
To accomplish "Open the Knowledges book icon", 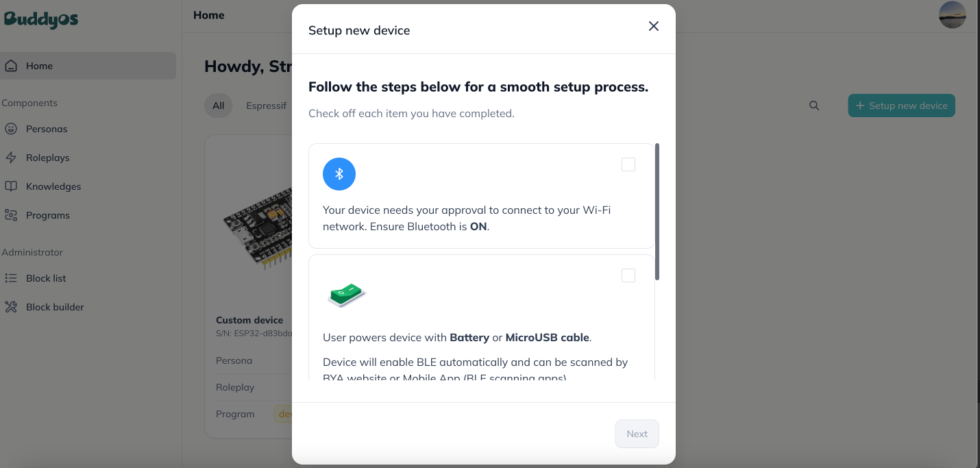I will (11, 186).
